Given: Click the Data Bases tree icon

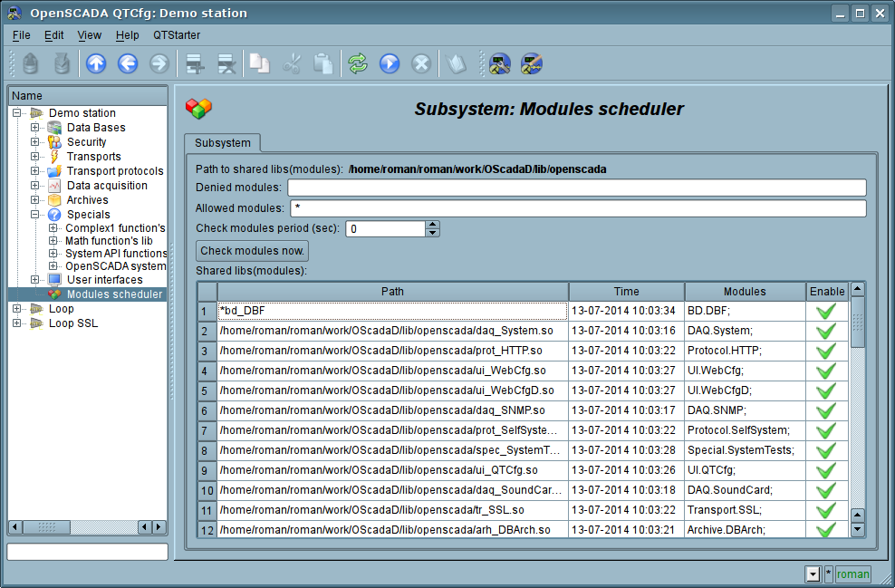Looking at the screenshot, I should tap(54, 128).
